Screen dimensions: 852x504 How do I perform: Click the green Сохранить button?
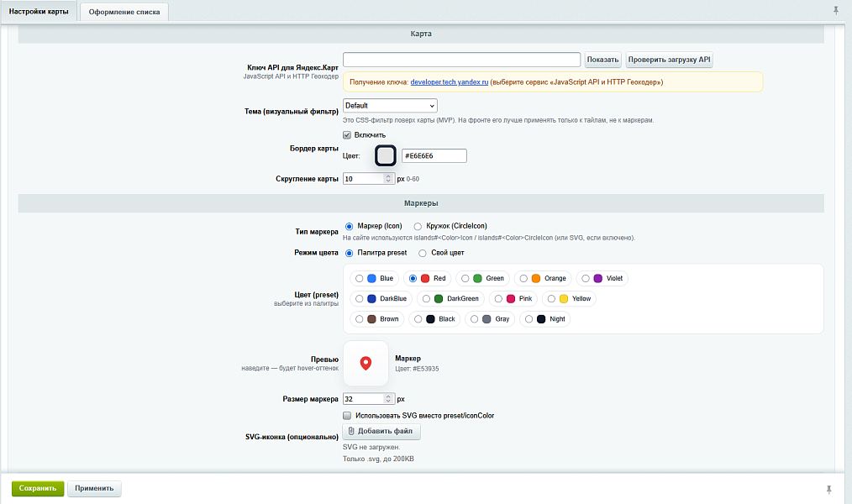coord(38,488)
